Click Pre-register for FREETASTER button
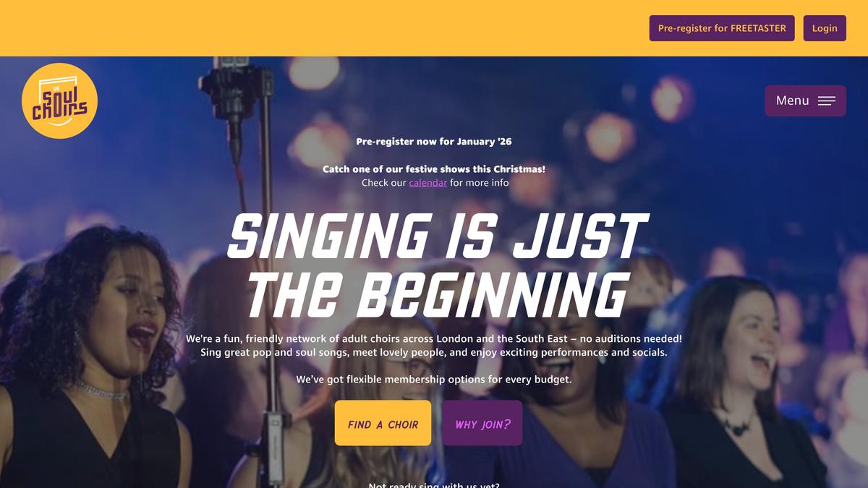Image resolution: width=868 pixels, height=488 pixels. [x=722, y=28]
